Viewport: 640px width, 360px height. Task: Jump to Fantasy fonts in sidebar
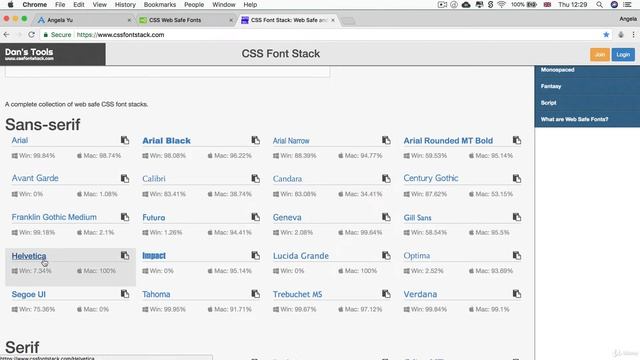pyautogui.click(x=551, y=86)
